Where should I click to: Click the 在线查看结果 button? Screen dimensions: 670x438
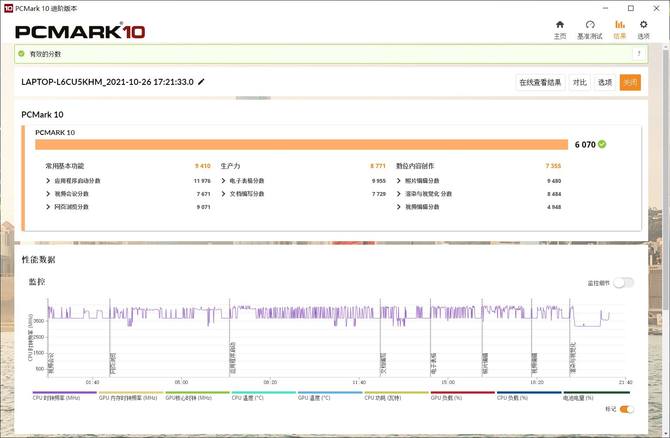click(539, 83)
